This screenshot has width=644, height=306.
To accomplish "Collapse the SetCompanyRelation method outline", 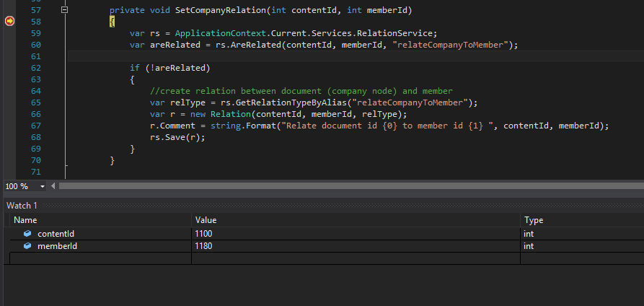I will coord(64,10).
